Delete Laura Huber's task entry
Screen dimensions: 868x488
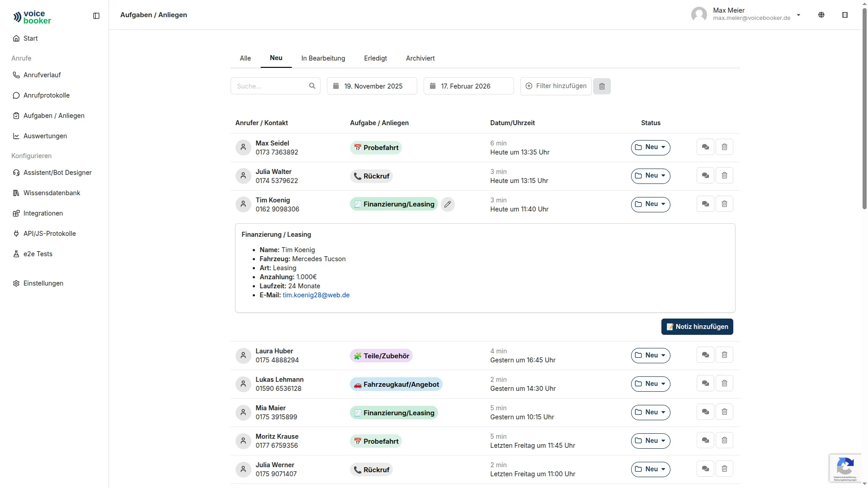click(724, 355)
